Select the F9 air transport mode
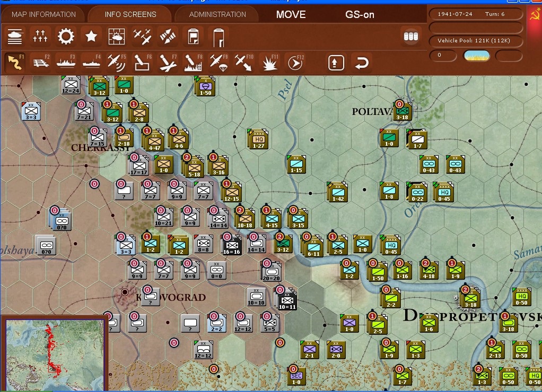The height and width of the screenshot is (392, 542). (x=219, y=63)
